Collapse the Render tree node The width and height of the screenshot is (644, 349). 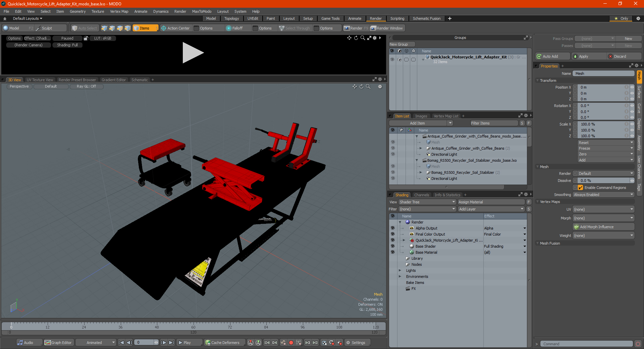tap(400, 222)
